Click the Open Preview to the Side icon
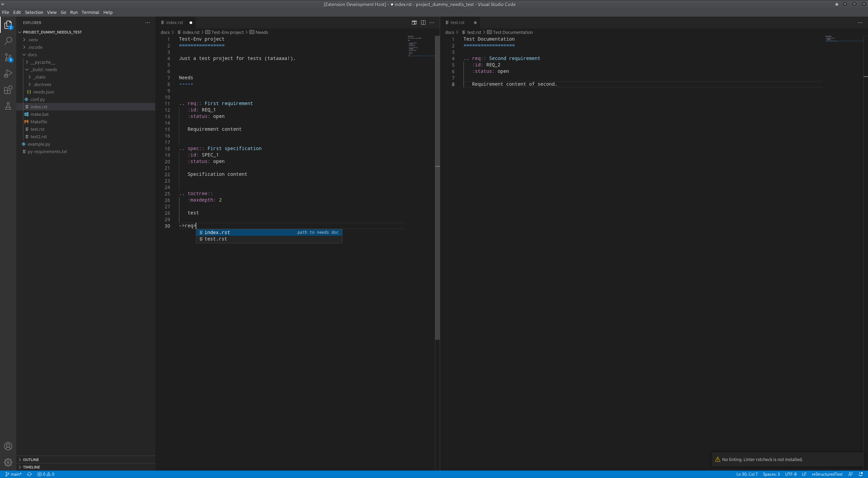Screen dimensions: 868x478 (x=414, y=22)
